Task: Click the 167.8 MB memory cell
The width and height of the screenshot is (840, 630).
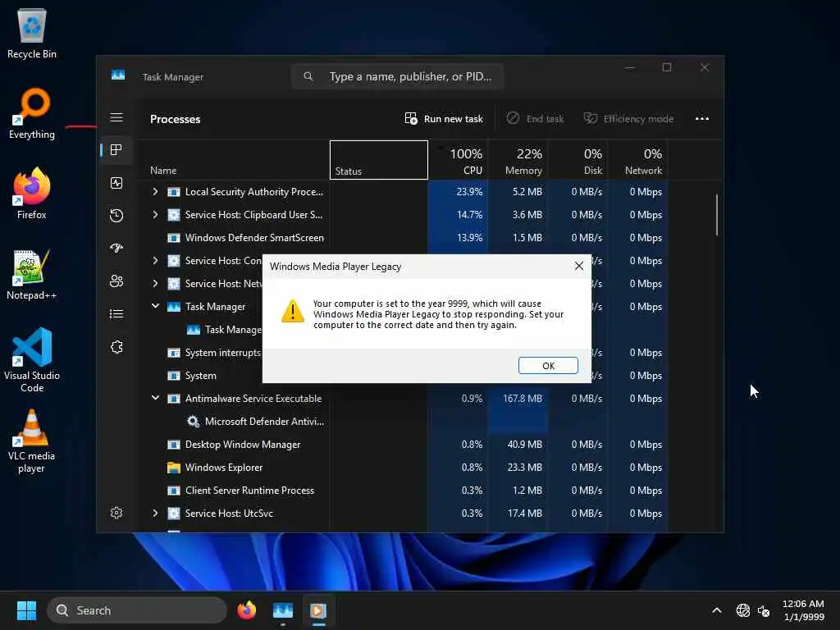Action: [518, 399]
